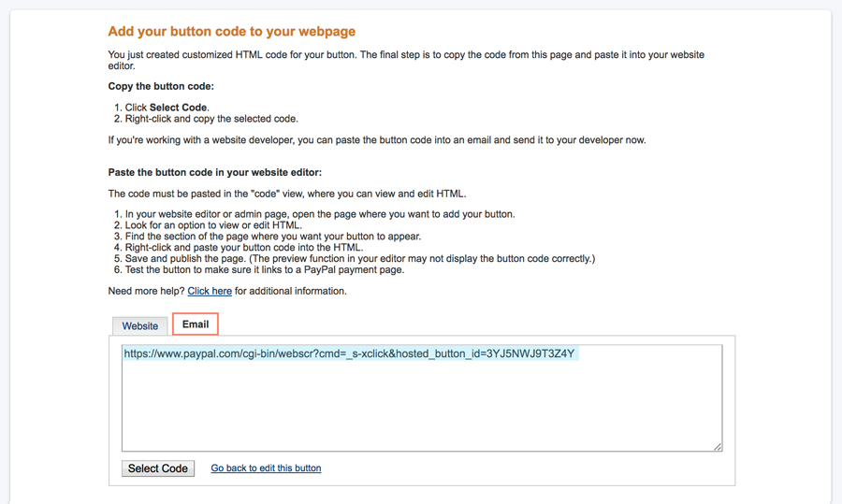Open the Go back to edit this button link
This screenshot has height=504, width=842.
[266, 468]
